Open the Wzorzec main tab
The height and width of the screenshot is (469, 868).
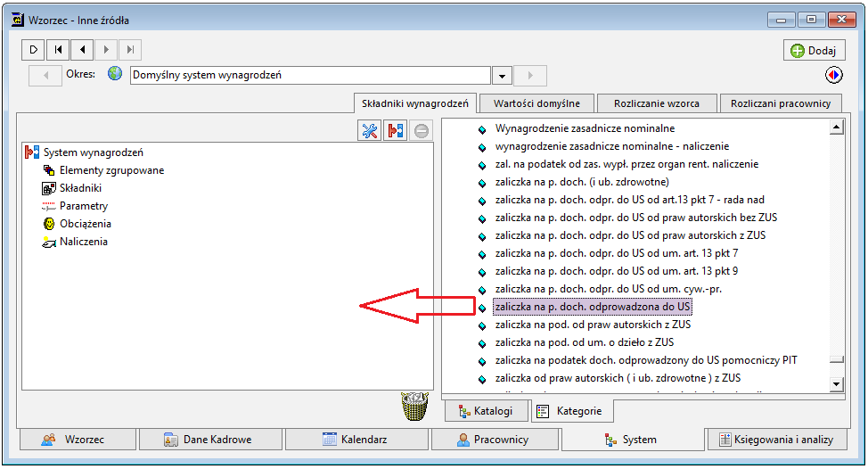(78, 439)
